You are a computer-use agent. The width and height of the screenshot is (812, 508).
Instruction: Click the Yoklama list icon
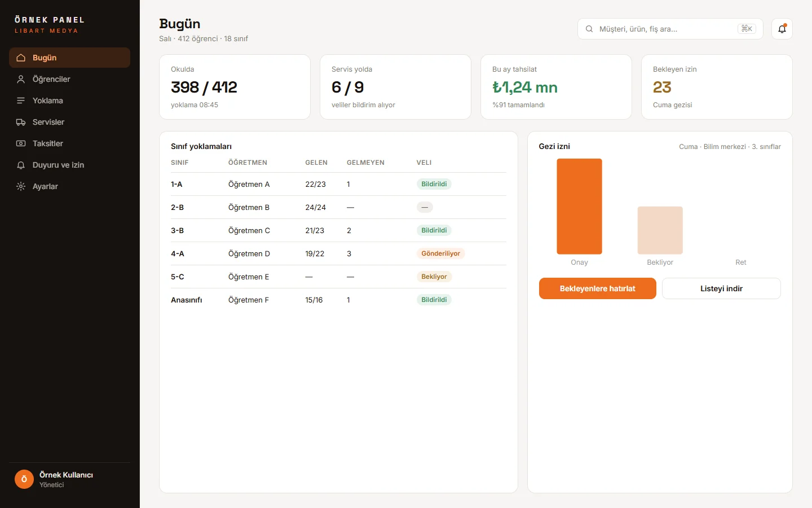(x=21, y=100)
